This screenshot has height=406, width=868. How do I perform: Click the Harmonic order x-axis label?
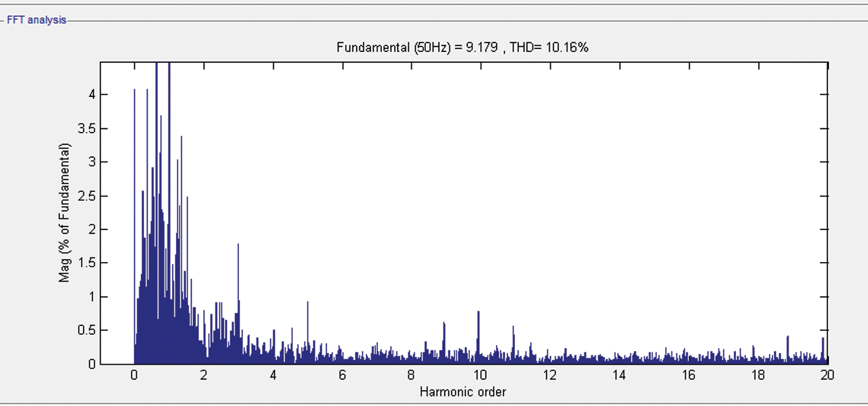[462, 392]
